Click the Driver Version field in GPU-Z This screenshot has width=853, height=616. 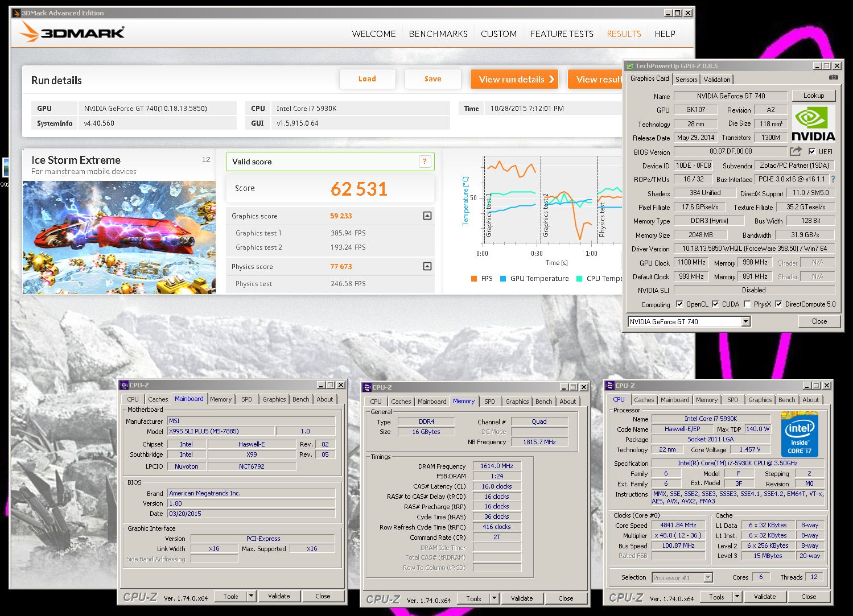click(x=755, y=249)
